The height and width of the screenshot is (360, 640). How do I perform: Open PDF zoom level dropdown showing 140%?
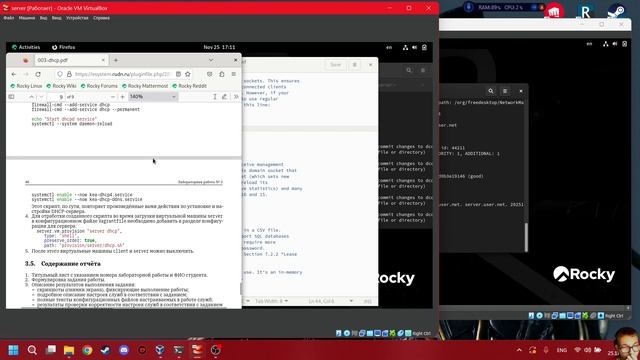pyautogui.click(x=153, y=97)
